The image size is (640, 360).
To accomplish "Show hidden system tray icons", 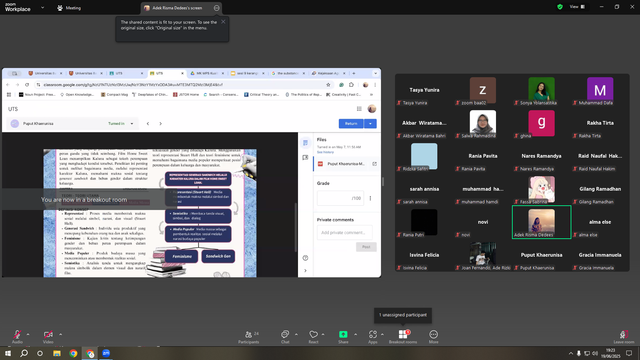I will tap(571, 353).
